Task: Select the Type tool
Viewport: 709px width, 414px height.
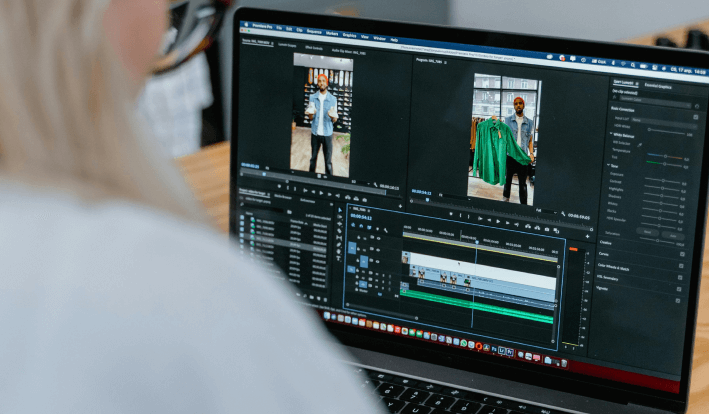Action: pyautogui.click(x=338, y=258)
